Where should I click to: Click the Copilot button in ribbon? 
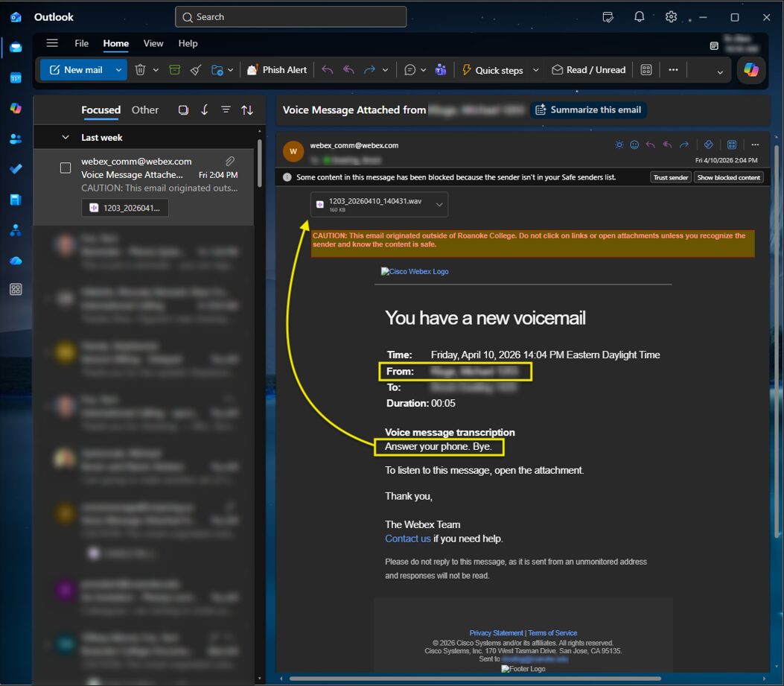coord(751,70)
